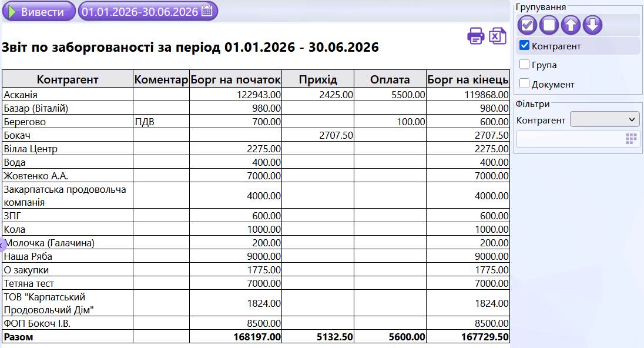This screenshot has height=348, width=644.
Task: Select the Кола contractor cell
Action: coord(68,229)
